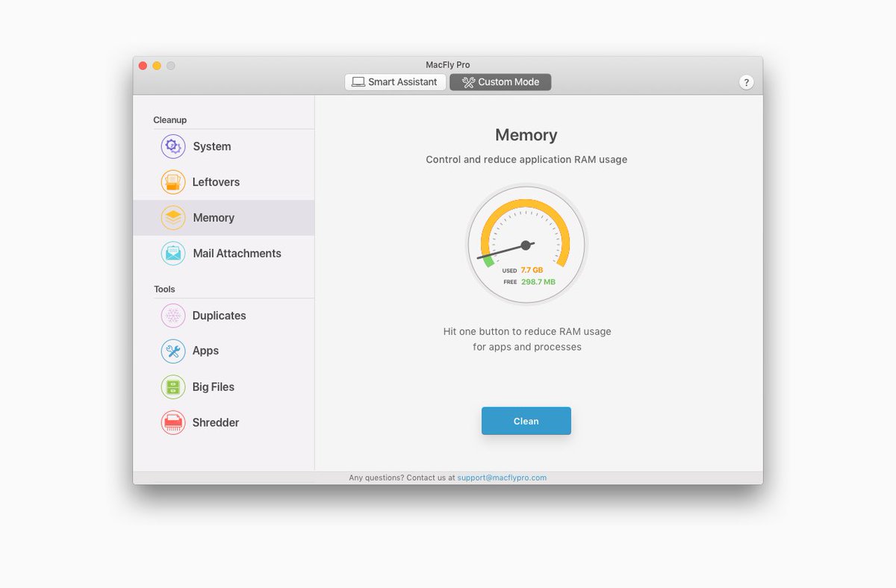Open the Apps tool label
The width and height of the screenshot is (896, 588).
(205, 351)
